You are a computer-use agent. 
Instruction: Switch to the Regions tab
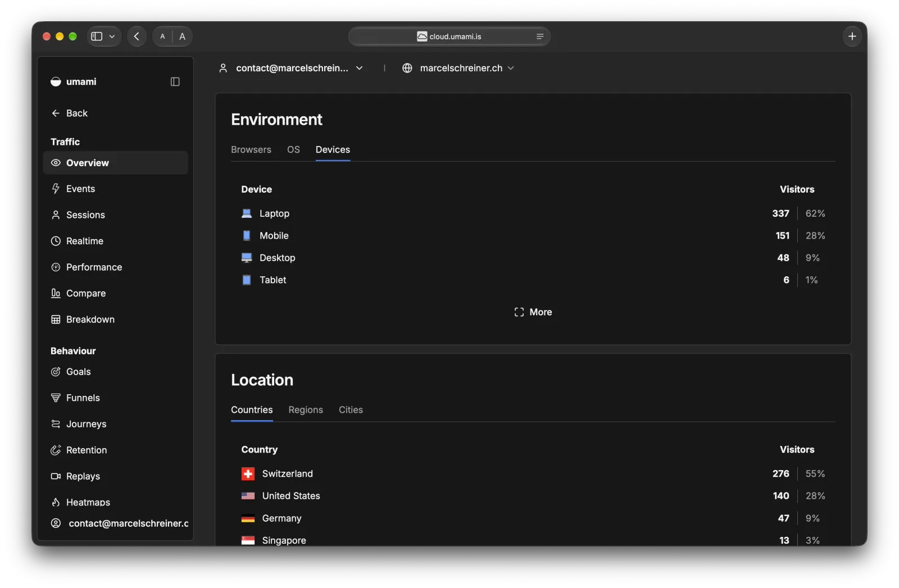tap(306, 410)
